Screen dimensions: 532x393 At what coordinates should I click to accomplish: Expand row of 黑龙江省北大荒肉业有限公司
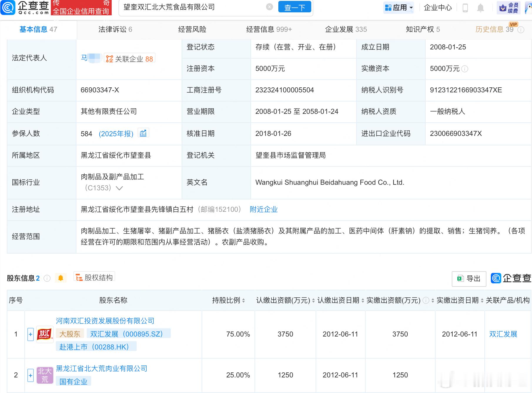click(31, 375)
